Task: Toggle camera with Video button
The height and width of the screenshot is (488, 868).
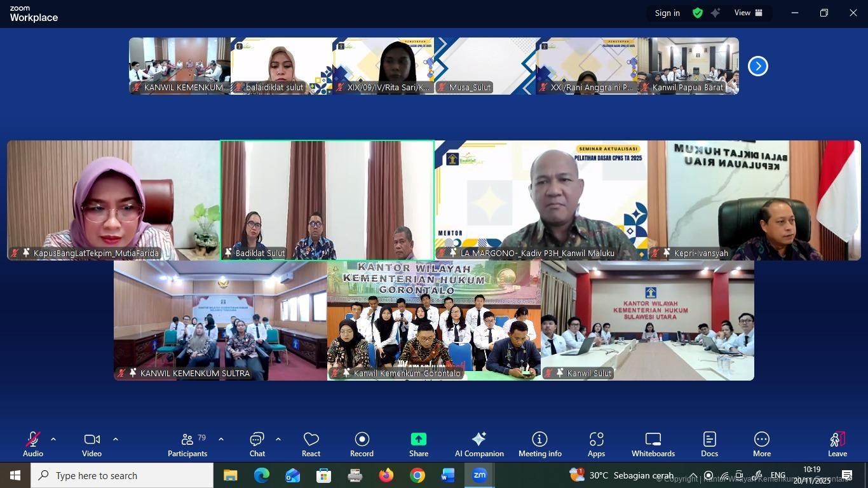Action: (x=92, y=444)
